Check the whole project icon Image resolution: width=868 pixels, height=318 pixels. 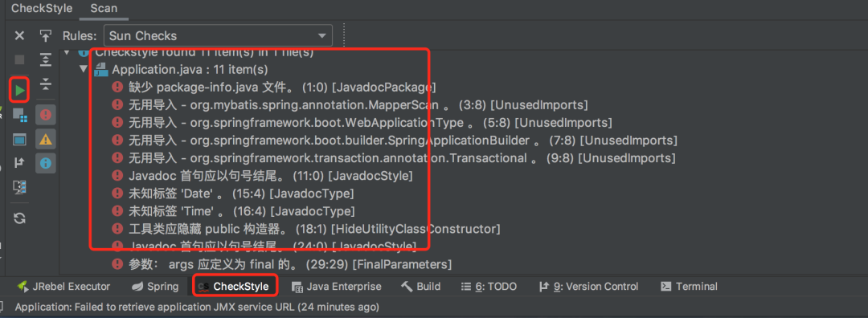(x=20, y=140)
